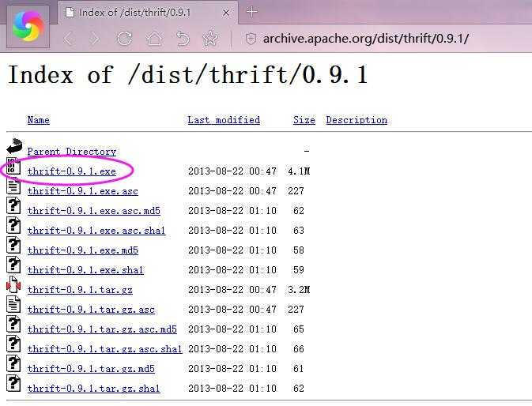This screenshot has width=532, height=406.
Task: Close the Index of /dist/thrift/0.9.1 tab
Action: click(226, 13)
